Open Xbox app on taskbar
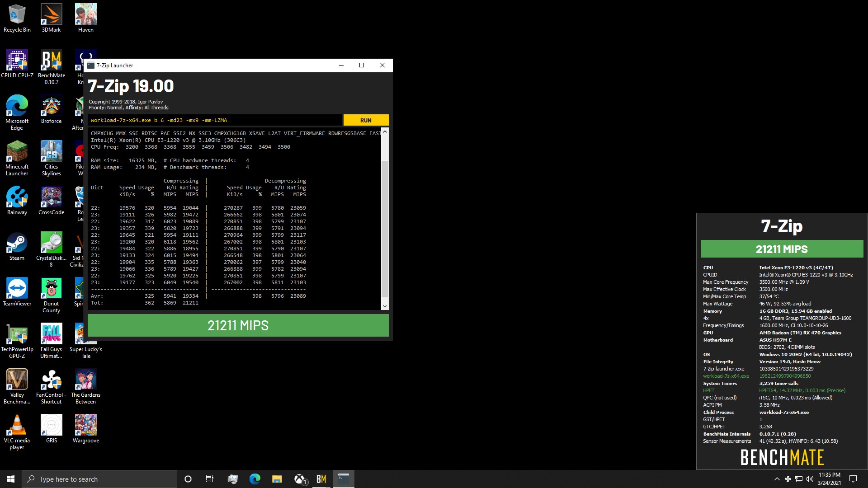 (x=300, y=479)
